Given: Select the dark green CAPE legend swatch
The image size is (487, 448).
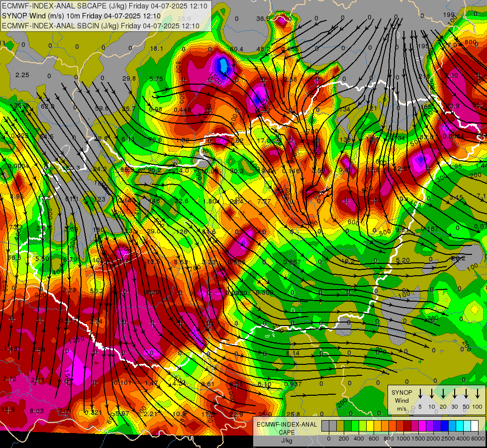Looking at the screenshot, I should coord(348,426).
